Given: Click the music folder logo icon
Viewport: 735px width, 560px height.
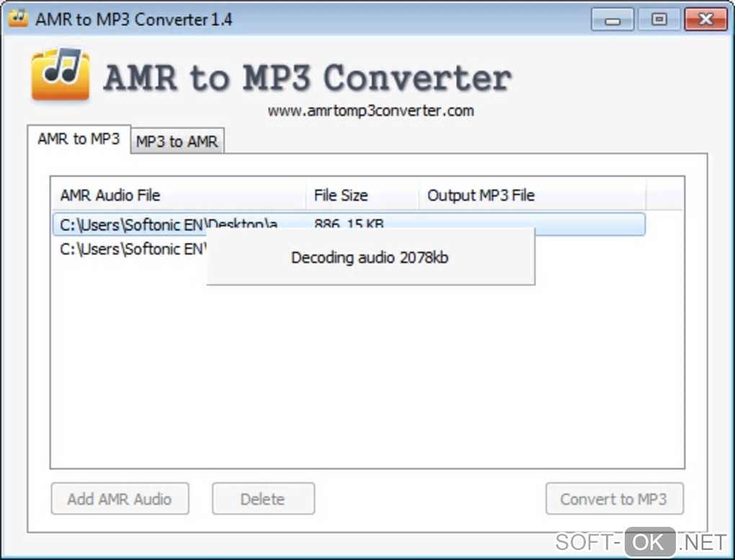Looking at the screenshot, I should (61, 74).
